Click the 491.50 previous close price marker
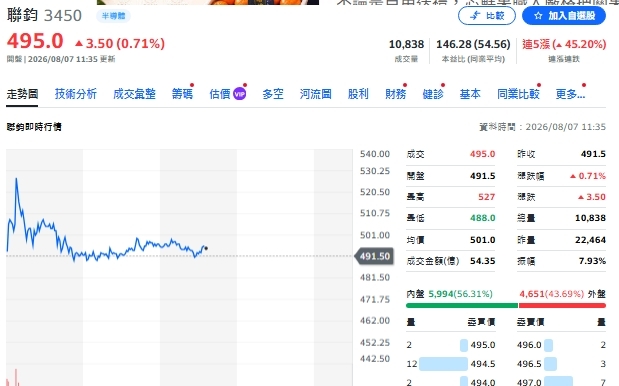This screenshot has width=619, height=386. click(x=375, y=256)
